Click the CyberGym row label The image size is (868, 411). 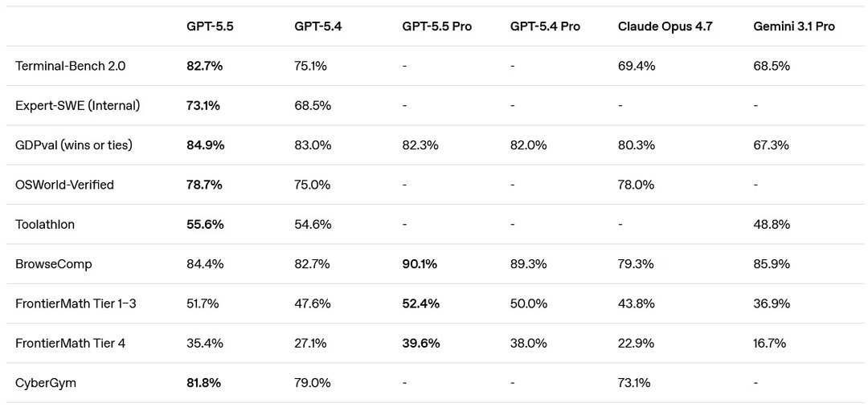point(46,383)
